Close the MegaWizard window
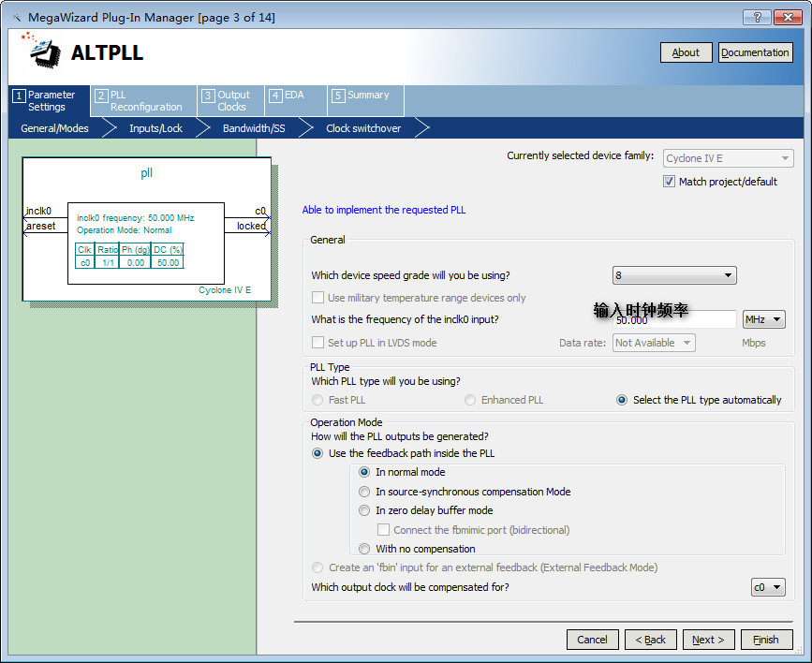Image resolution: width=812 pixels, height=663 pixels. tap(787, 18)
